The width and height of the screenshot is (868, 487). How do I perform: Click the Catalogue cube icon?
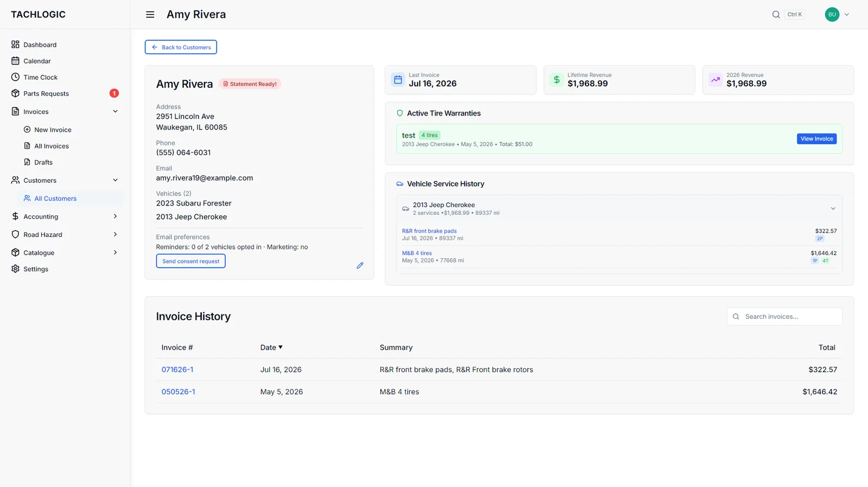(x=15, y=252)
